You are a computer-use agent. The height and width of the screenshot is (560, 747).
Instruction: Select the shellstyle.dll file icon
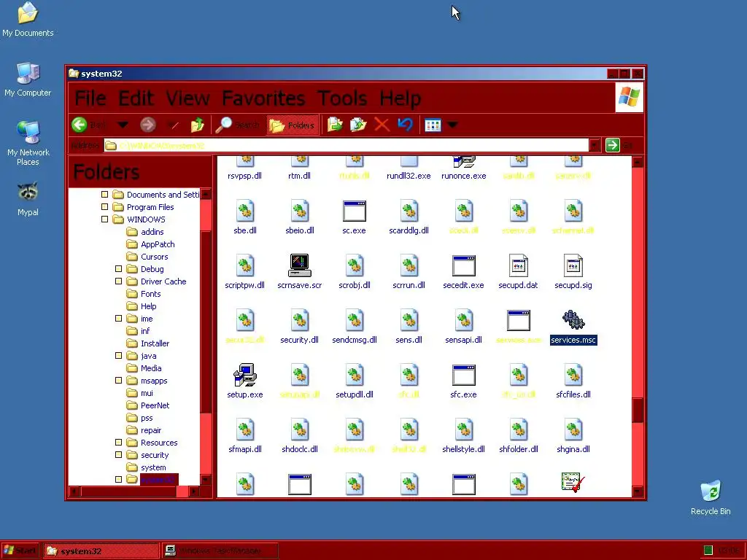click(463, 429)
